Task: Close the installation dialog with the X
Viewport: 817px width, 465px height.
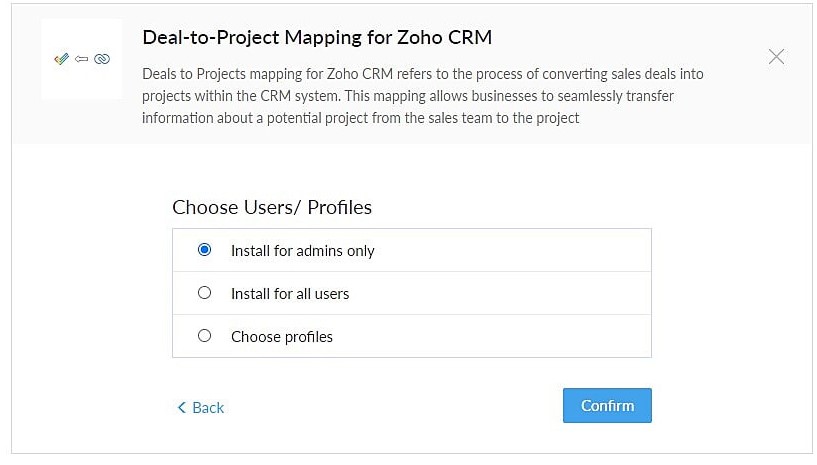Action: click(776, 56)
